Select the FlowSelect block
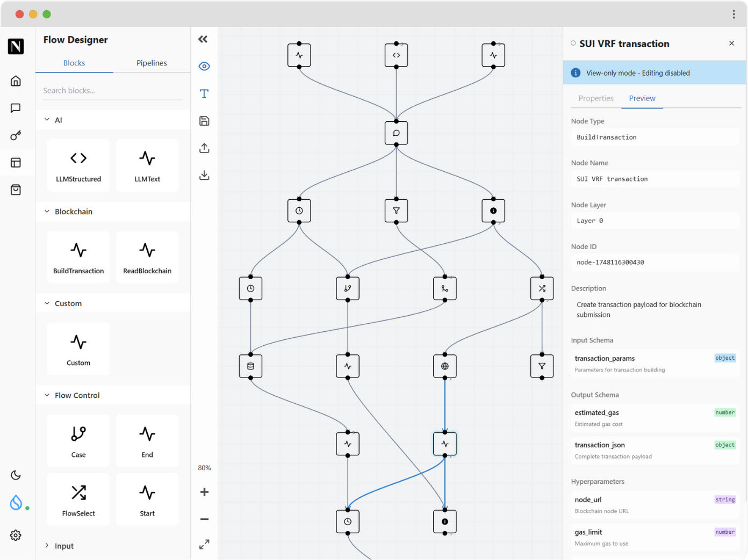The image size is (748, 560). [x=78, y=499]
